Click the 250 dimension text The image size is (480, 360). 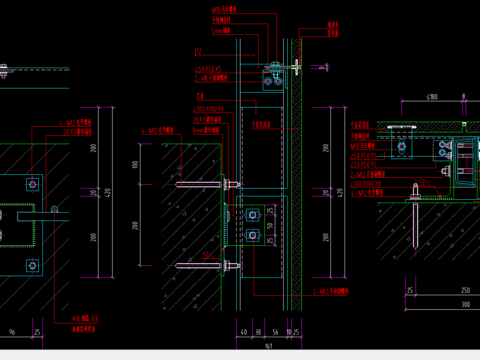466,290
